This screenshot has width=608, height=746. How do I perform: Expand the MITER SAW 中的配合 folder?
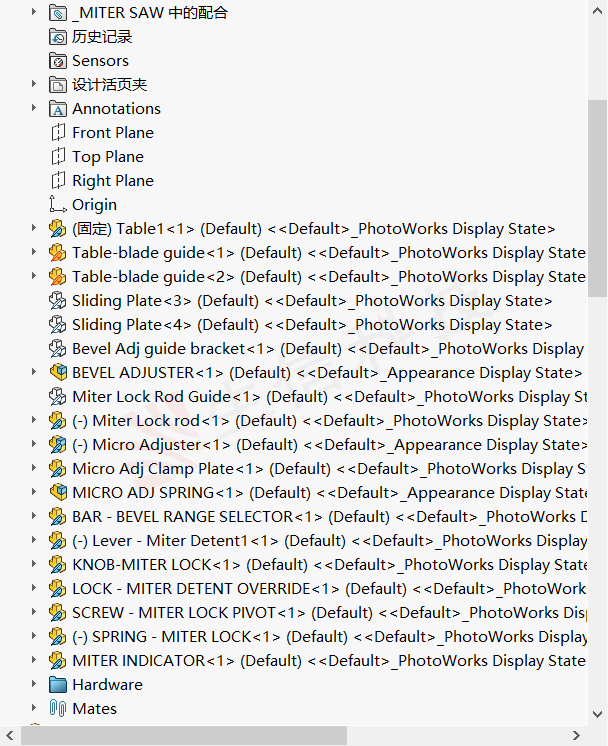33,11
